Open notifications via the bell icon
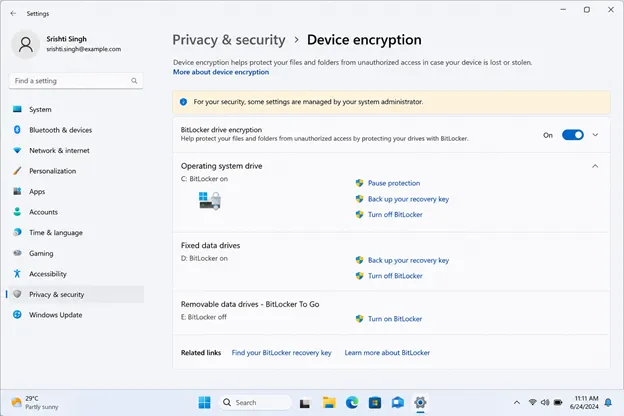 point(608,402)
